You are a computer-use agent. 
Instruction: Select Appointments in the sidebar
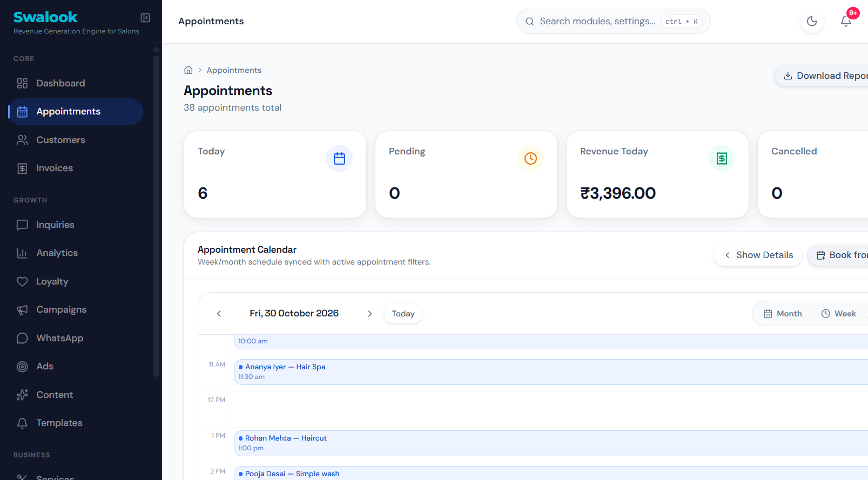coord(76,112)
